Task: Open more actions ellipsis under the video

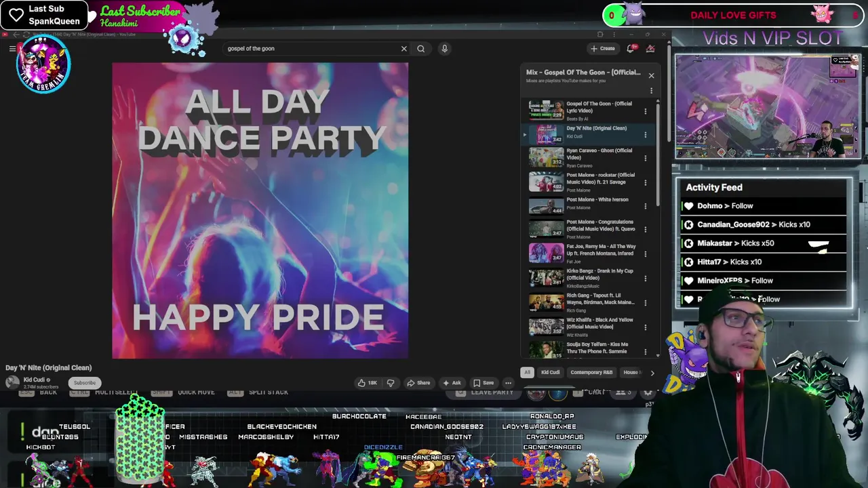Action: pos(508,383)
